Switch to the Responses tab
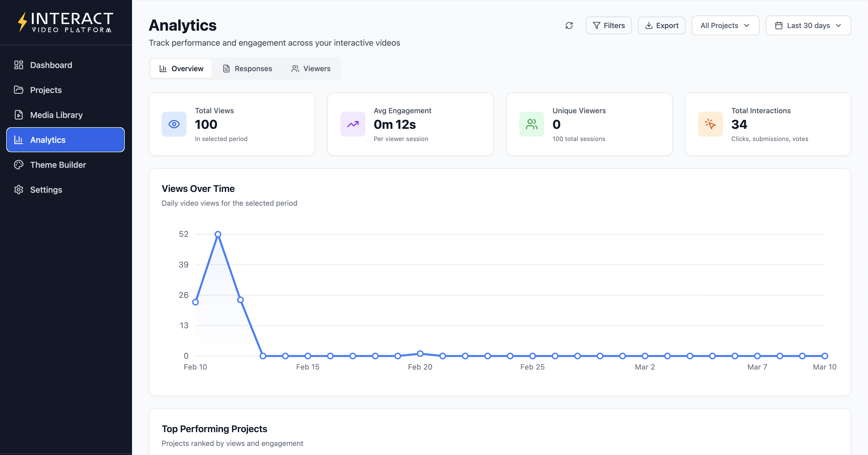This screenshot has height=455, width=868. pos(247,69)
